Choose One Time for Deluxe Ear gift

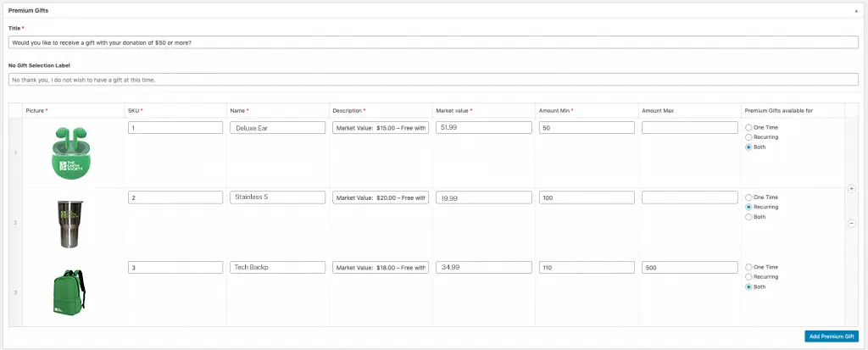[748, 127]
